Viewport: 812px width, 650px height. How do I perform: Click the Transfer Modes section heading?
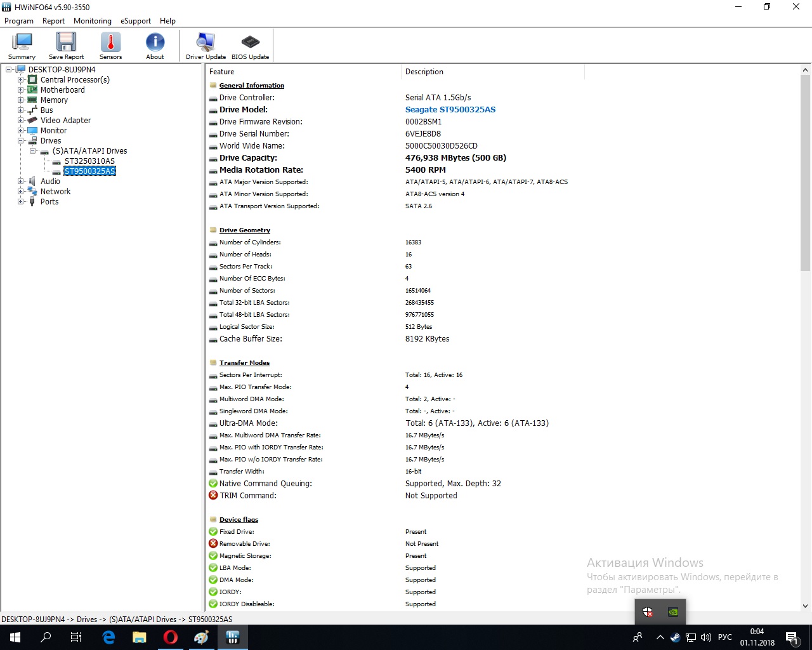(244, 363)
